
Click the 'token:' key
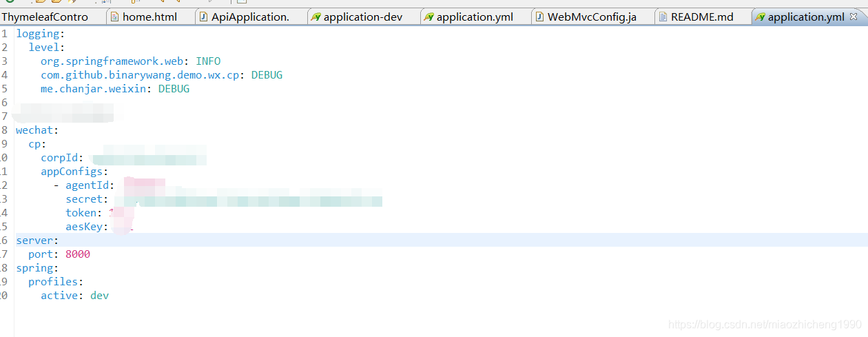(x=84, y=213)
